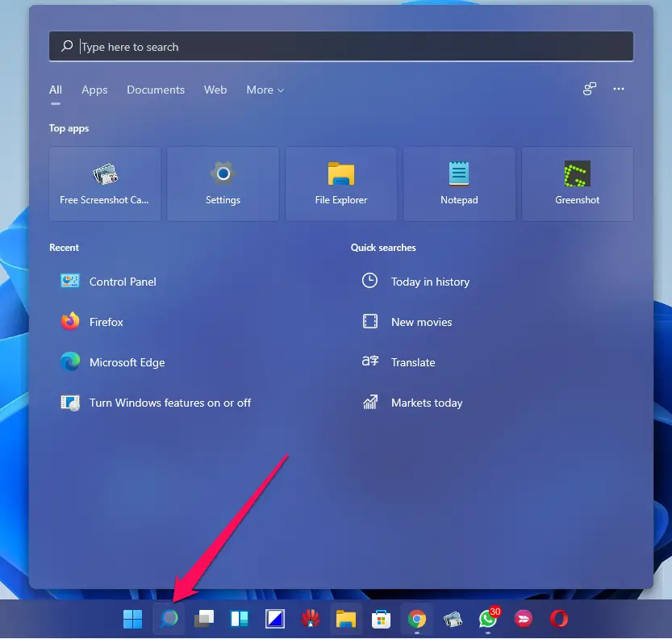Run Markets today quick search

(x=412, y=403)
